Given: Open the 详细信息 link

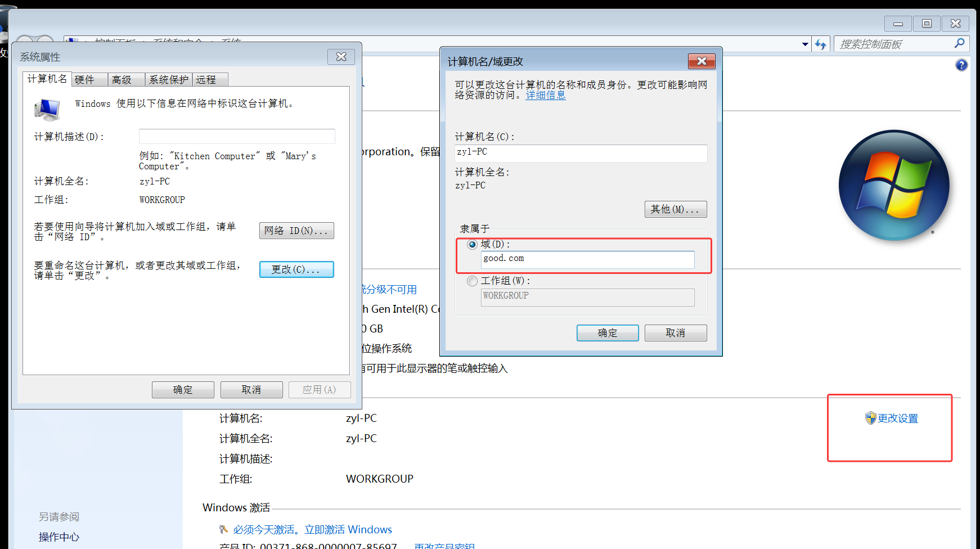Looking at the screenshot, I should click(x=546, y=95).
